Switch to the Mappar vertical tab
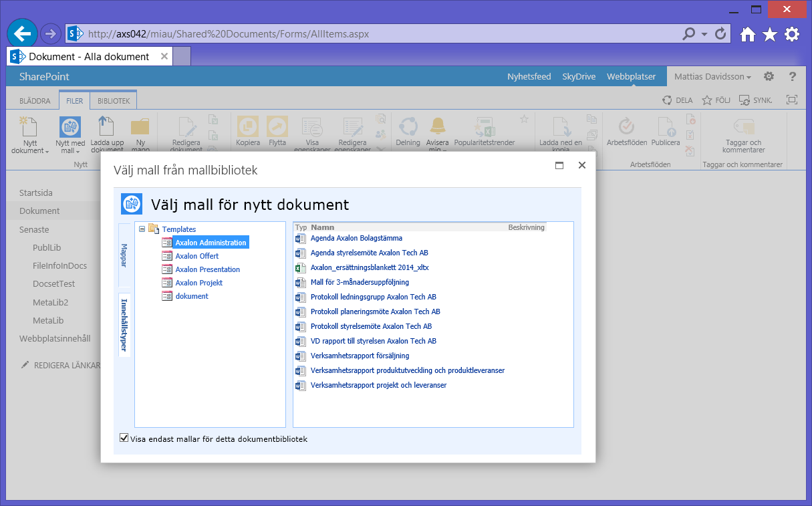 click(124, 255)
